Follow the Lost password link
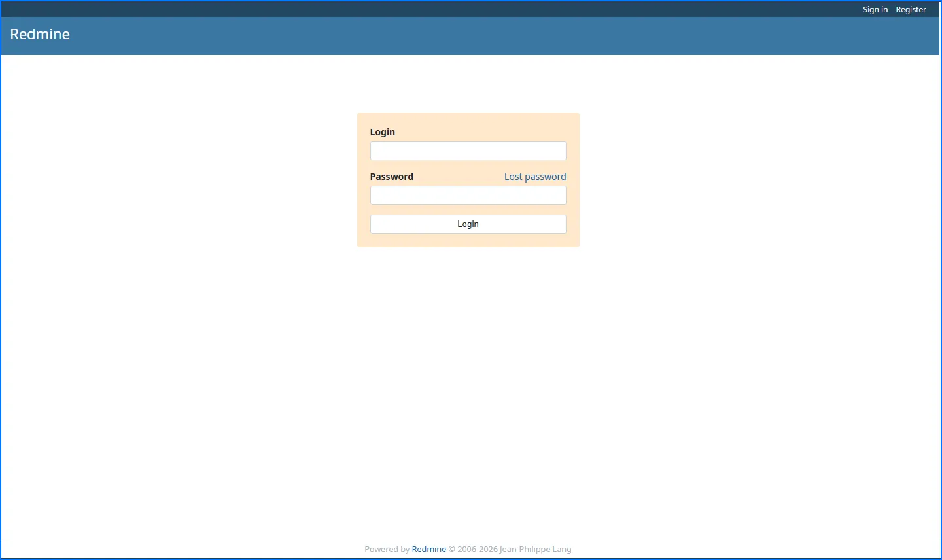Screen dimensions: 942x560 [x=535, y=177]
